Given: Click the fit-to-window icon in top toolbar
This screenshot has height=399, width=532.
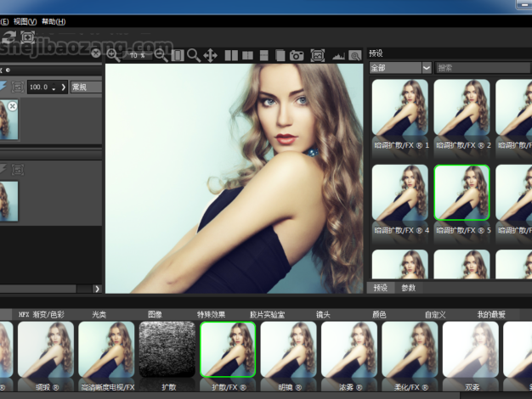Looking at the screenshot, I should [318, 55].
